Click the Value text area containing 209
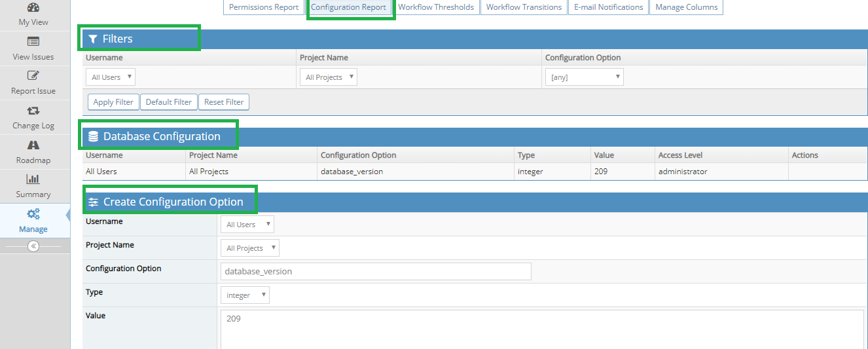This screenshot has width=868, height=349. pyautogui.click(x=542, y=329)
